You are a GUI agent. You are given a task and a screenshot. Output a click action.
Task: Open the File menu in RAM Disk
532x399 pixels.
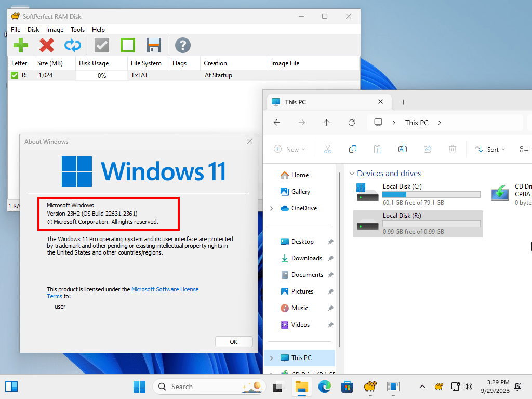coord(16,30)
